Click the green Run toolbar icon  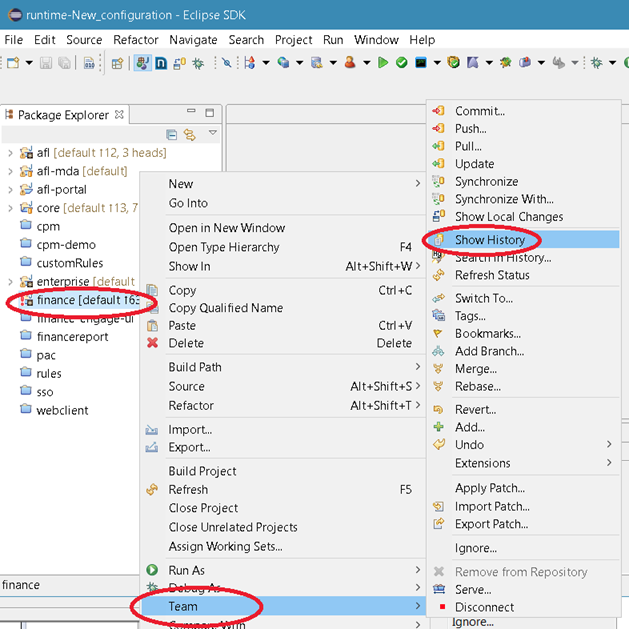click(x=382, y=63)
